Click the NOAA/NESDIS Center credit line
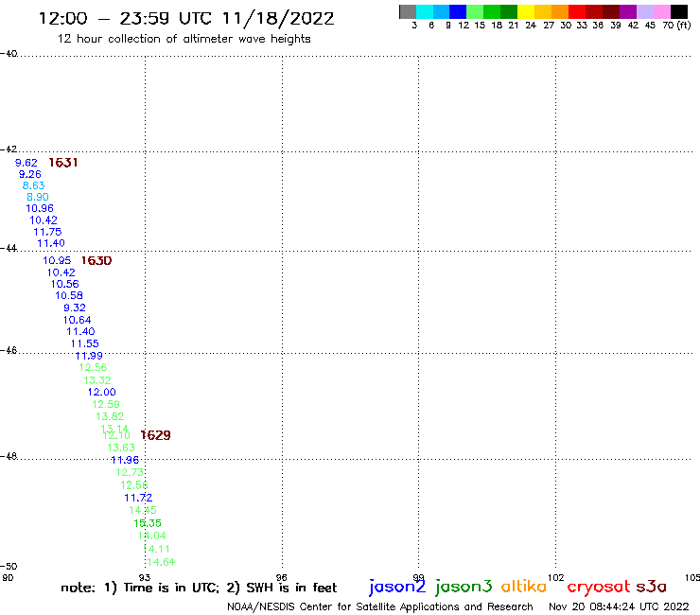The height and width of the screenshot is (615, 700). [380, 606]
